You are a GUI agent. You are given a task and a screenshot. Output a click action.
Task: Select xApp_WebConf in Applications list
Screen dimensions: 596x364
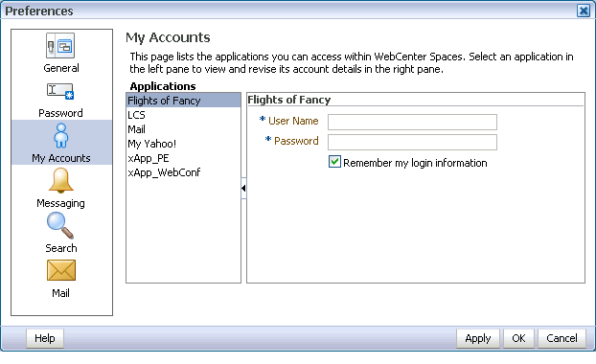[x=184, y=172]
